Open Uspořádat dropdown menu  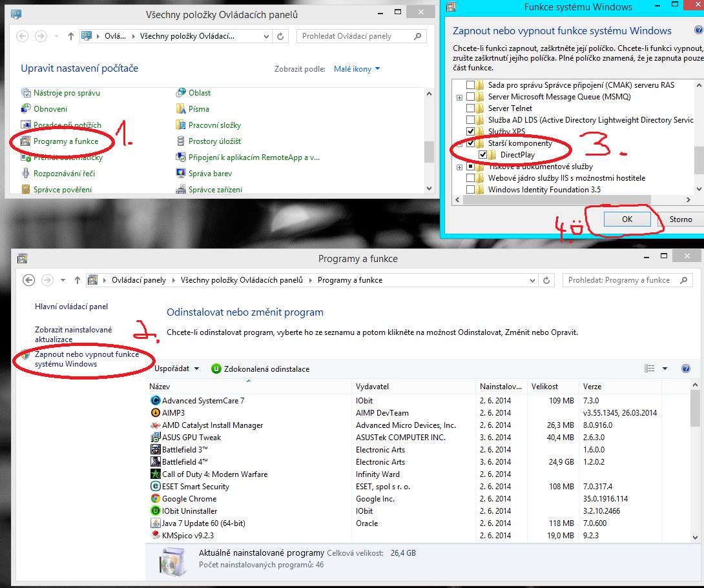coord(176,369)
